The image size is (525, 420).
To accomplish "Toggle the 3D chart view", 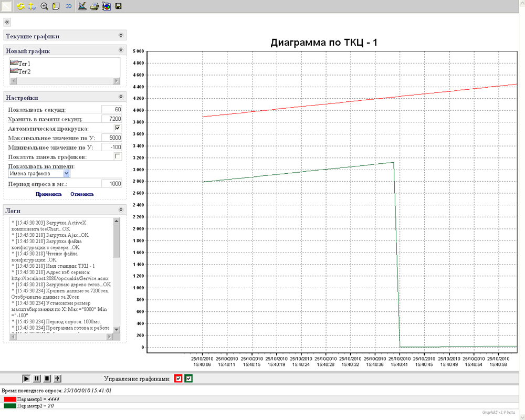I will [x=69, y=6].
